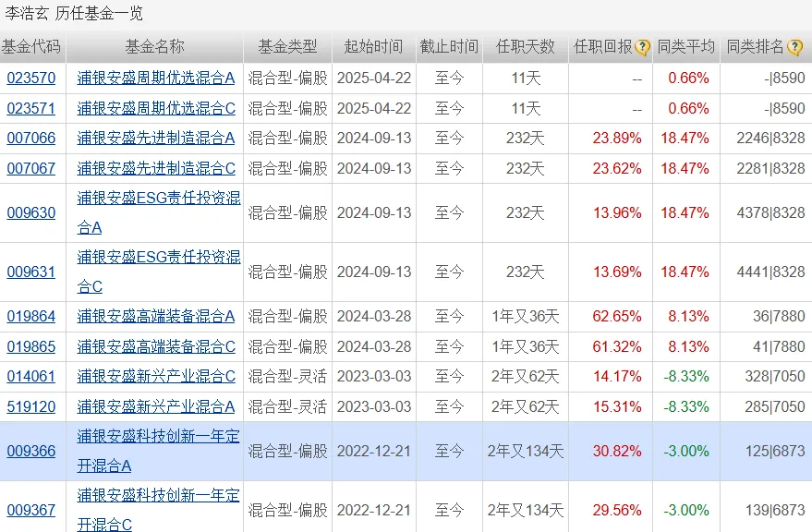
Task: Open fund code 023570 link
Action: [31, 79]
